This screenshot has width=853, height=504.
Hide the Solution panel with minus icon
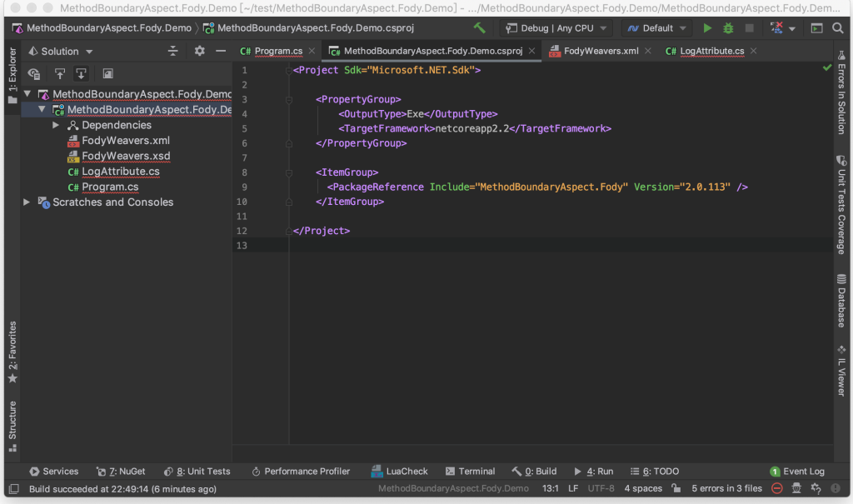point(221,51)
